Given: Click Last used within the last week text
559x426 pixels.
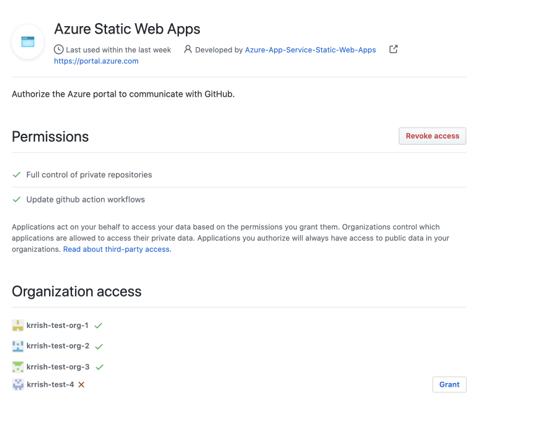Looking at the screenshot, I should tap(118, 50).
